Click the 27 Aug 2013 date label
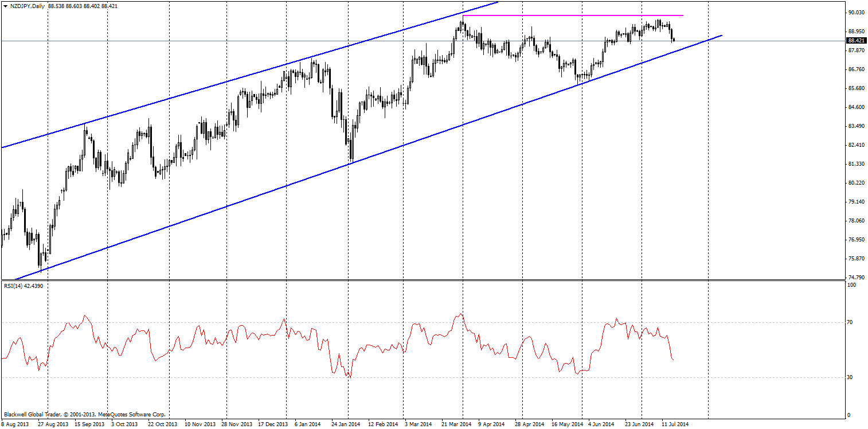This screenshot has height=429, width=868. click(x=53, y=424)
